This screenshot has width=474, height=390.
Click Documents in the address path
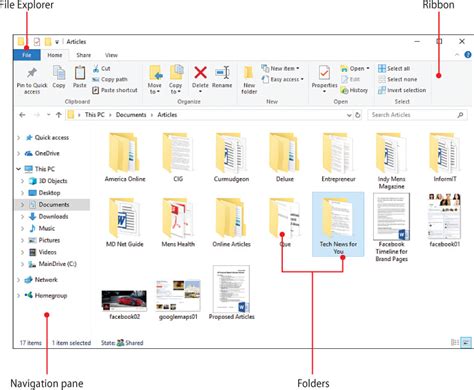[131, 115]
